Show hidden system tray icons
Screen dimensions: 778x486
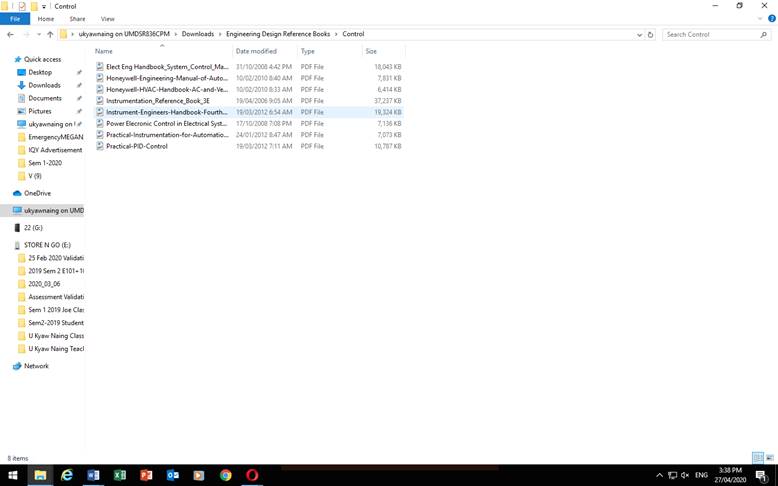659,475
